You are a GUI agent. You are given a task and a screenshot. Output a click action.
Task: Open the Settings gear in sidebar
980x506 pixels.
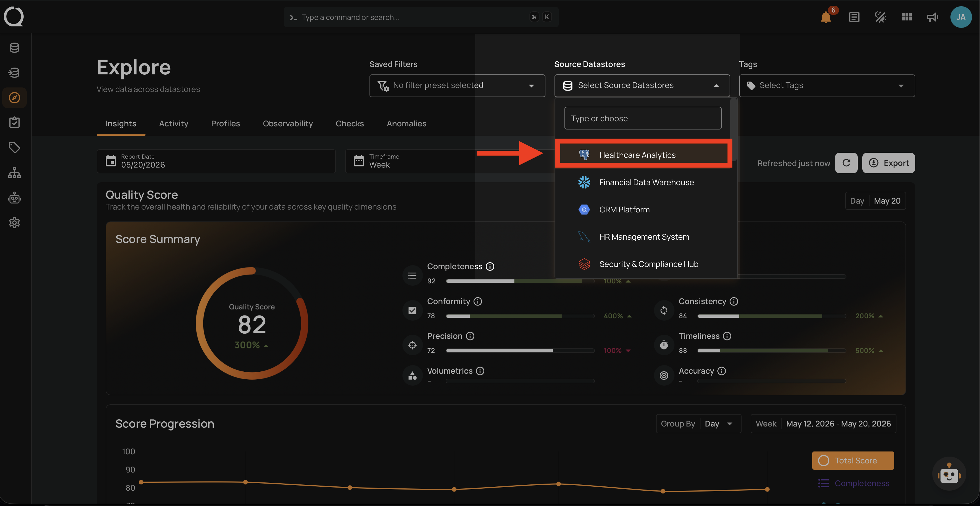coord(14,222)
